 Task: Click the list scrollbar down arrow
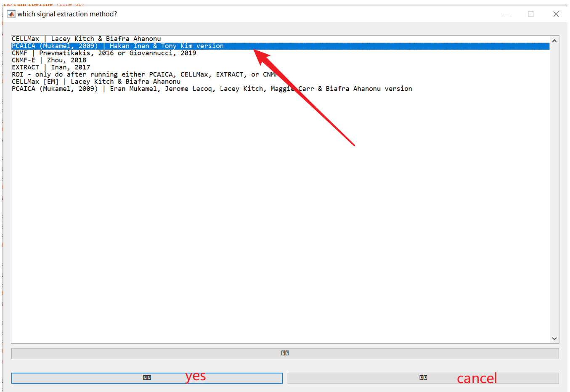coord(554,338)
